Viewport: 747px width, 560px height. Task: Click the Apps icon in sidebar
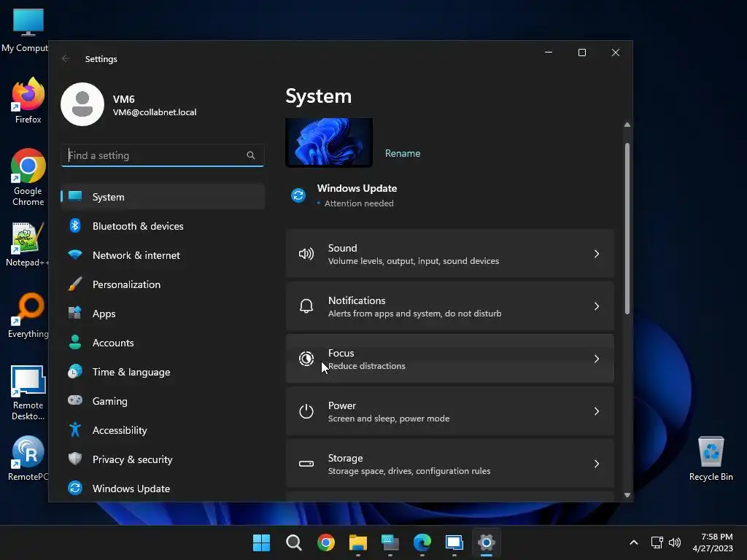pyautogui.click(x=75, y=313)
